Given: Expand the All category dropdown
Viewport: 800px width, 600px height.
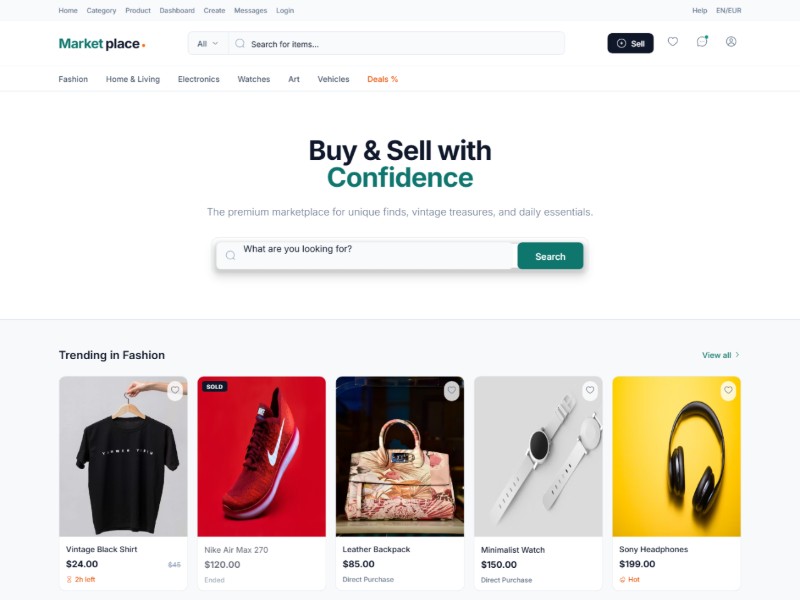Looking at the screenshot, I should click(x=208, y=44).
